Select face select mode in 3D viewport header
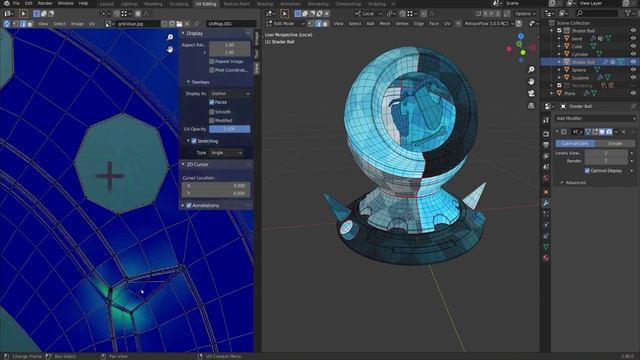 325,24
